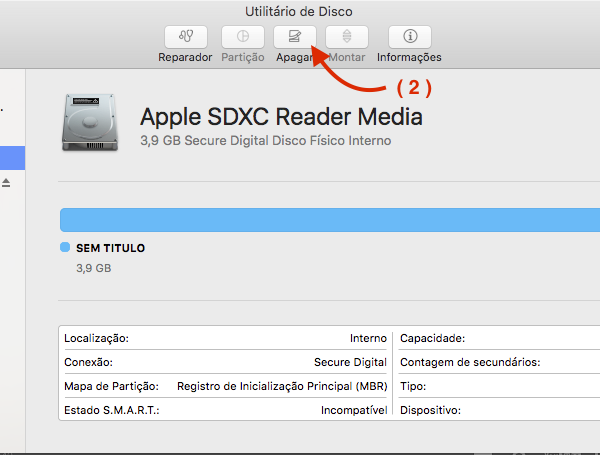Open Informações with the info icon
600x455 pixels.
point(410,37)
